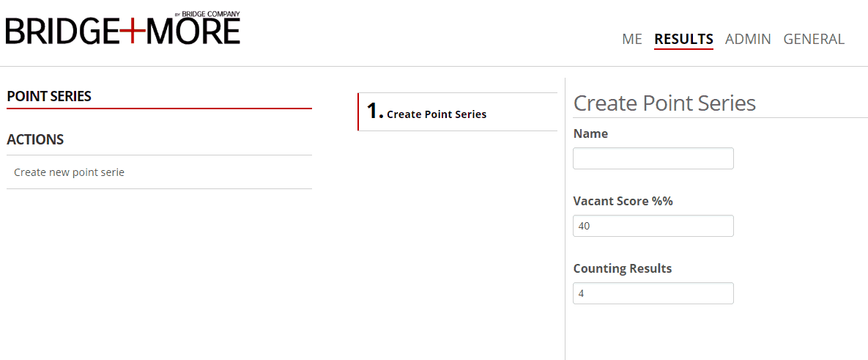The width and height of the screenshot is (868, 360).
Task: Go to the ADMIN menu
Action: pyautogui.click(x=748, y=40)
